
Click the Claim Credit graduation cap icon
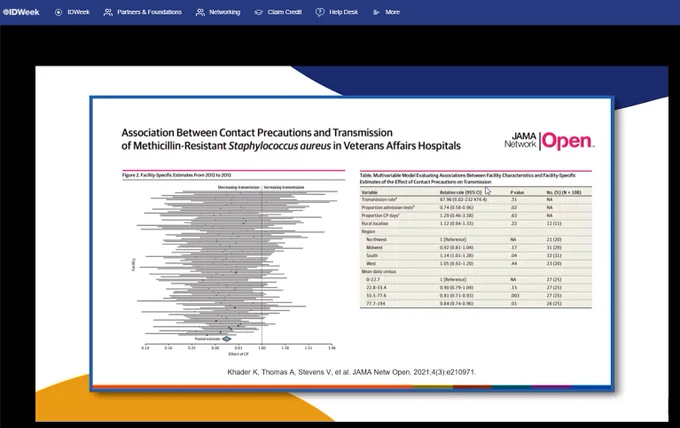tap(258, 13)
